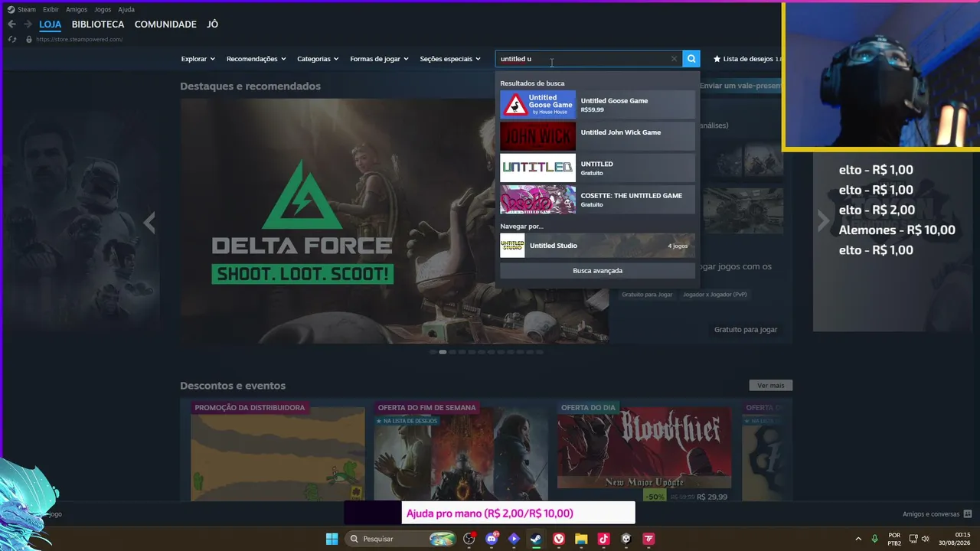Show hidden system tray icons

tap(857, 539)
